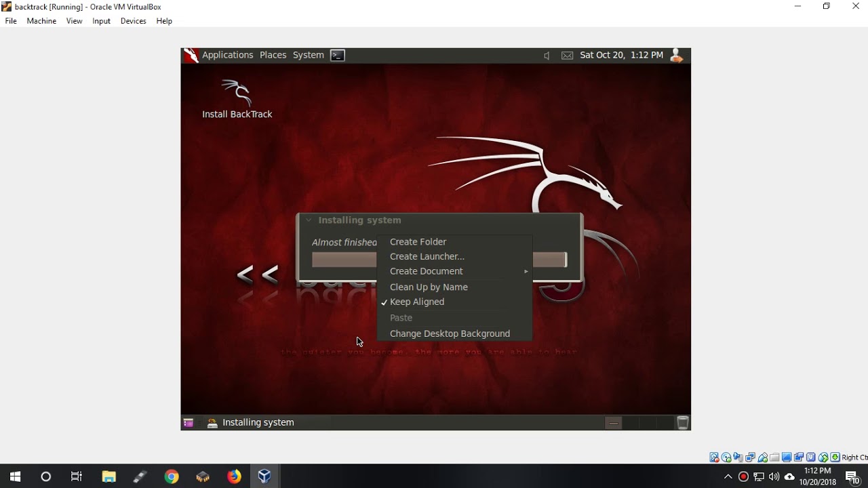This screenshot has width=868, height=488.
Task: Open Windows volume tray icon
Action: (774, 476)
